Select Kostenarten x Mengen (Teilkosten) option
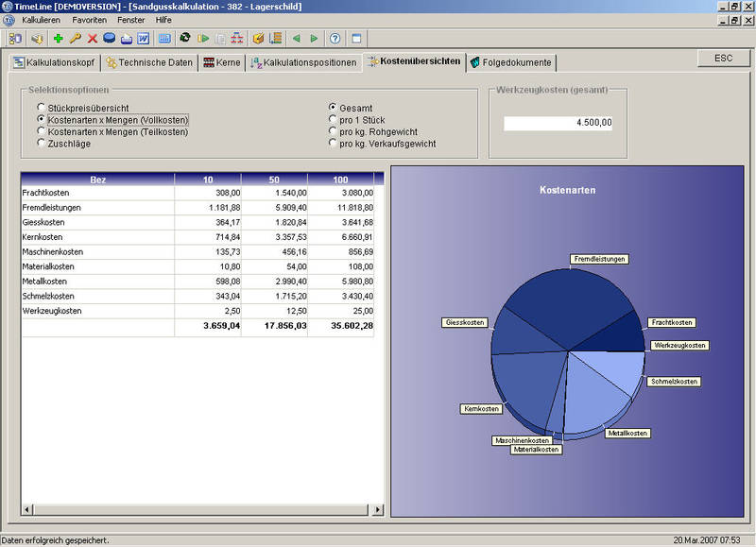This screenshot has width=756, height=547. tap(41, 131)
